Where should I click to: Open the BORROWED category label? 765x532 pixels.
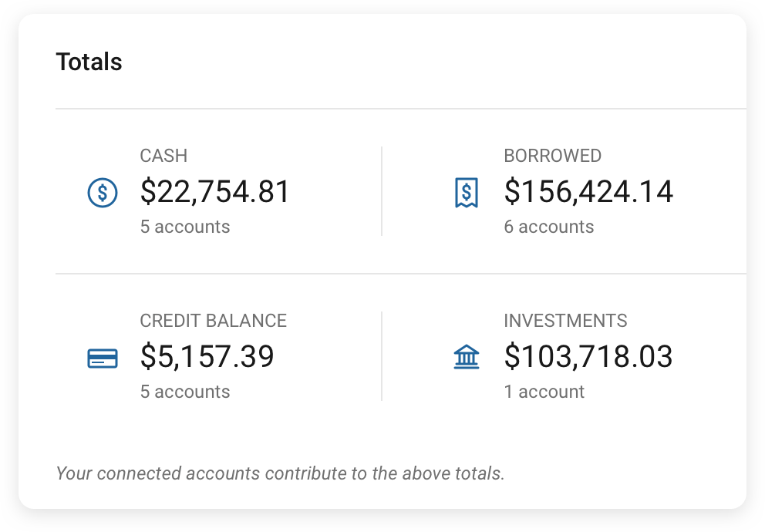(x=552, y=156)
